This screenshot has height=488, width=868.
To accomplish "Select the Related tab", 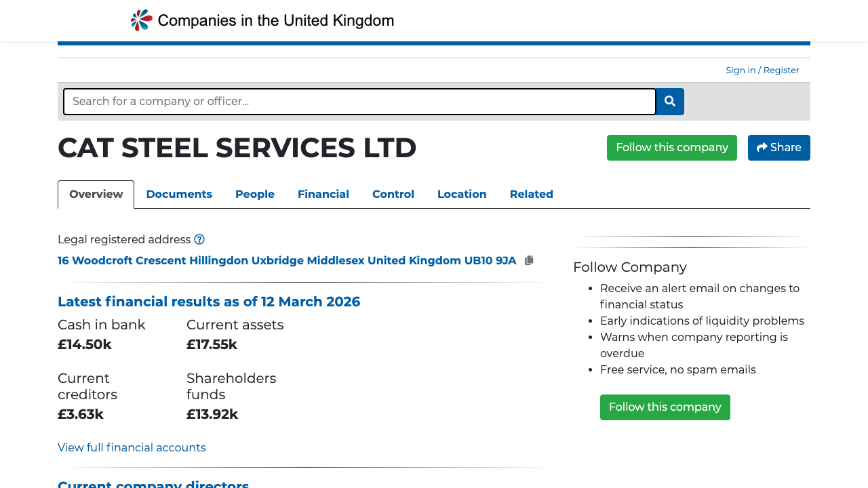I will pyautogui.click(x=532, y=195).
